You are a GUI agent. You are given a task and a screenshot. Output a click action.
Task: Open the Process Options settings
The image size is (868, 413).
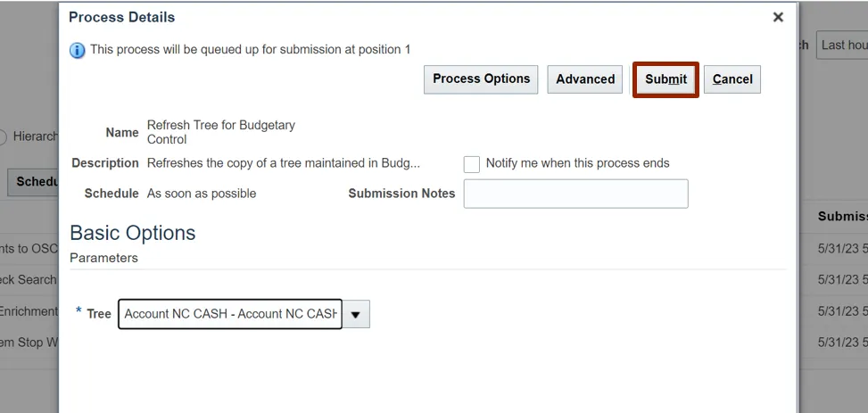pos(481,79)
